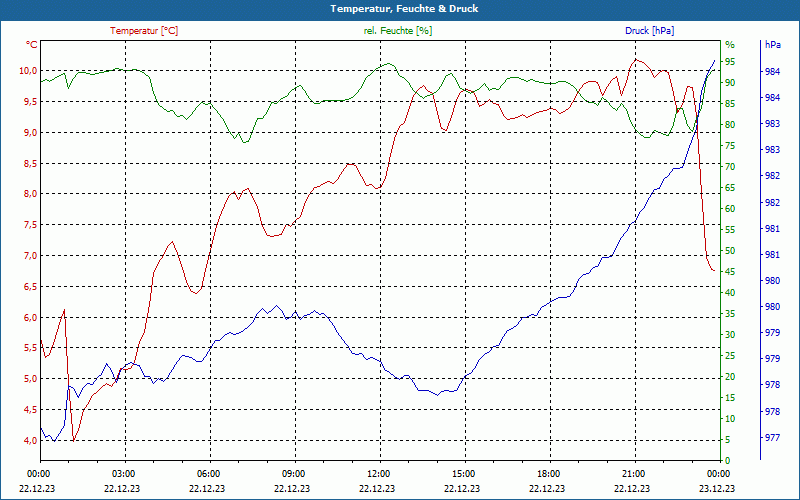Click 7,5 on the temperature axis

coord(31,225)
